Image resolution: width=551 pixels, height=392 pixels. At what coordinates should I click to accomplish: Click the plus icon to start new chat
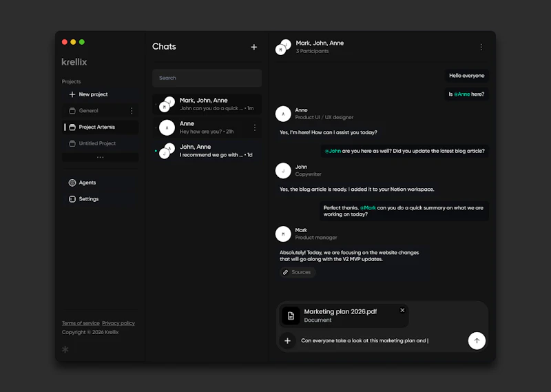[253, 47]
